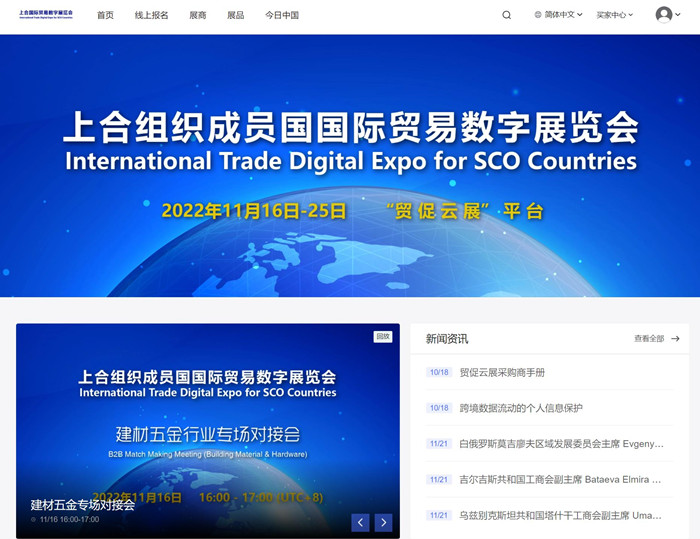700x539 pixels.
Task: Expand the account chevron next to avatar
Action: tap(678, 15)
